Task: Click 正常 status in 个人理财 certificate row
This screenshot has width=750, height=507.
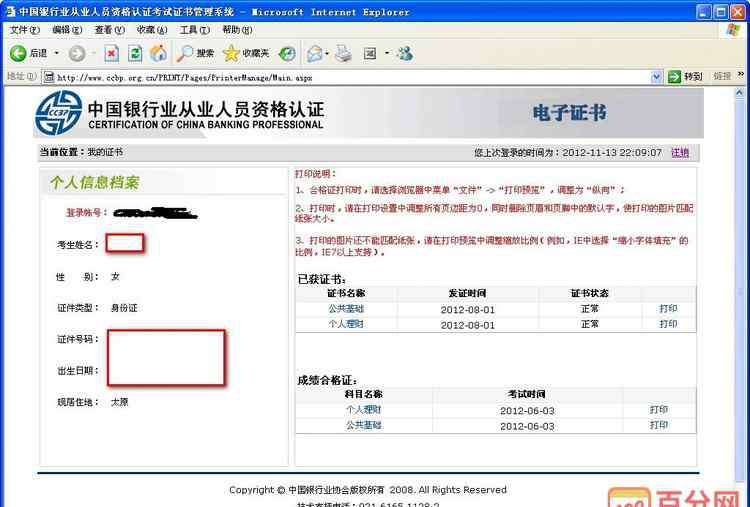Action: 590,324
